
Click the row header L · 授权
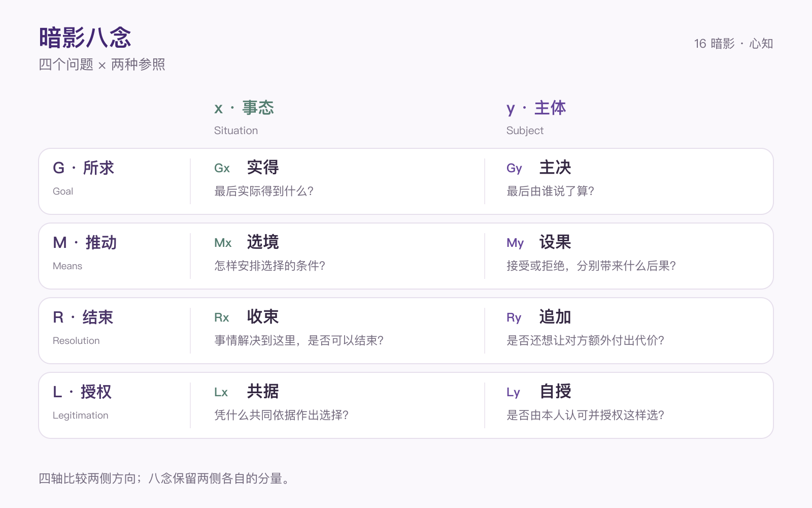tap(82, 392)
